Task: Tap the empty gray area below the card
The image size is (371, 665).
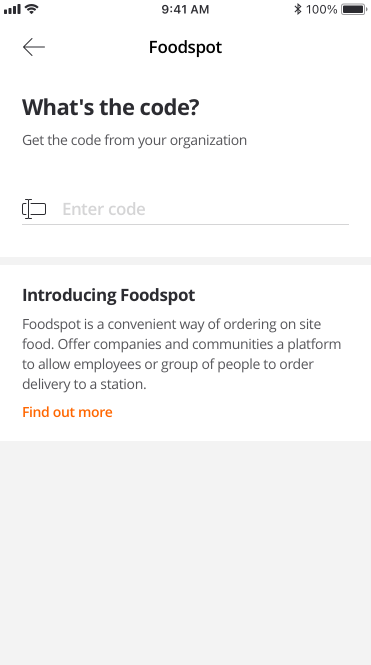Action: click(x=185, y=553)
